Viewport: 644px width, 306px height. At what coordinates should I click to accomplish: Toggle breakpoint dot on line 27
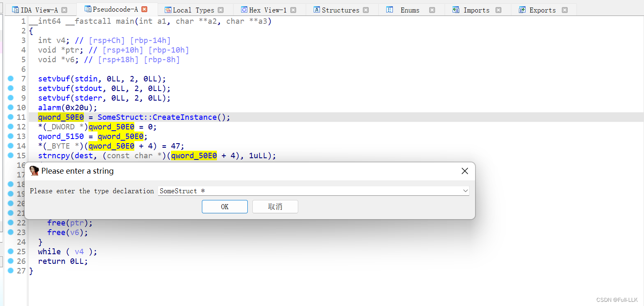click(11, 271)
